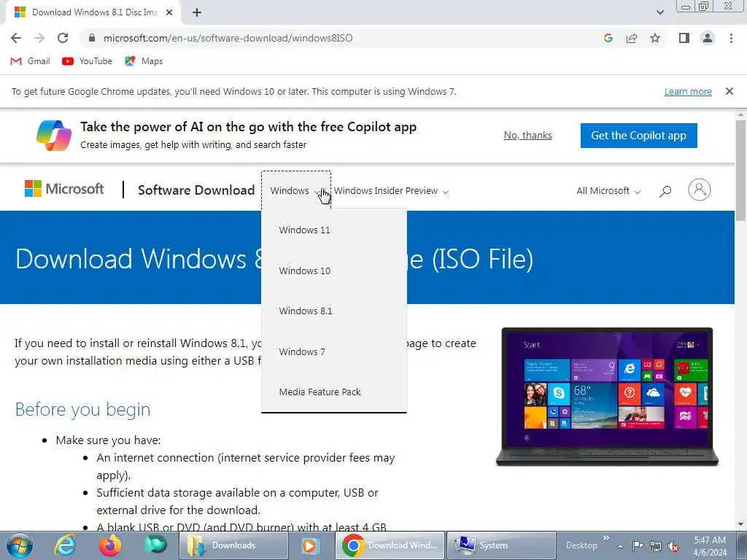Screen dimensions: 747x560
Task: Open the media player taskbar icon
Action: [x=310, y=545]
